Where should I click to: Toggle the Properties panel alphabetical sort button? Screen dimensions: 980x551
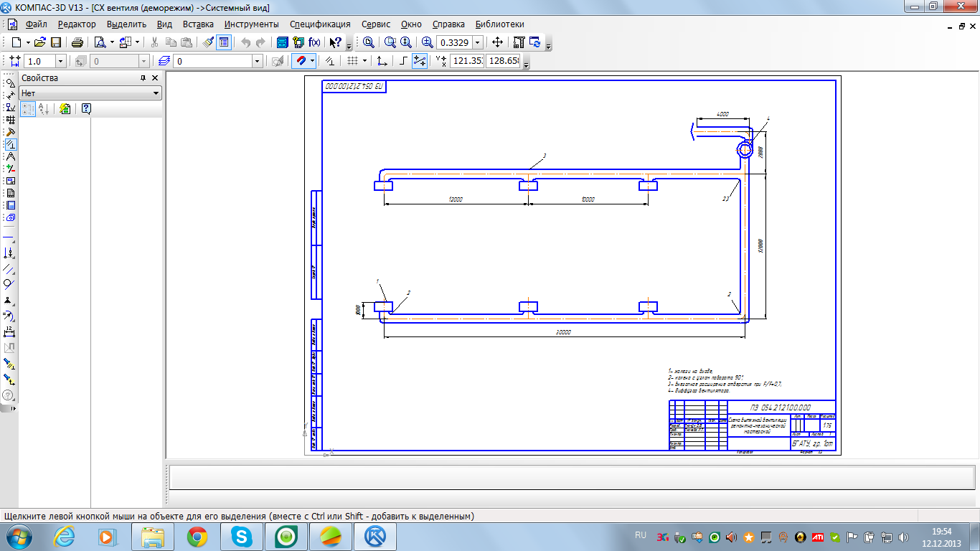(43, 109)
